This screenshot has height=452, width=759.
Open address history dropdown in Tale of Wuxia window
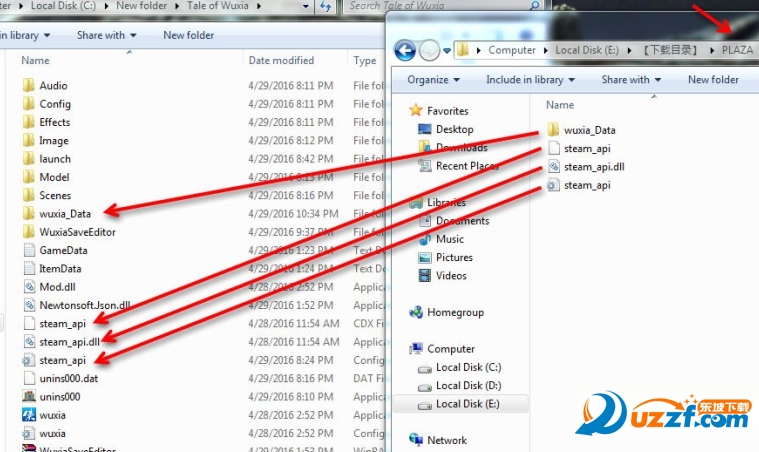pos(305,6)
